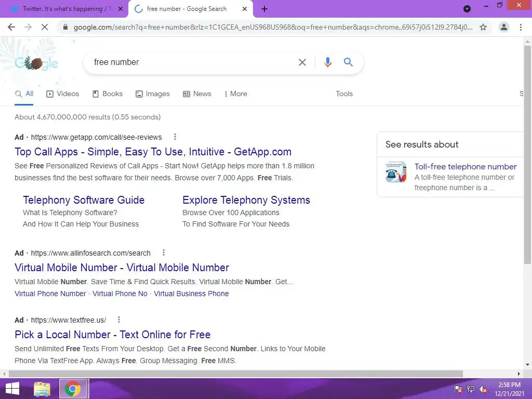
Task: Submit search with magnifier icon
Action: pyautogui.click(x=348, y=62)
